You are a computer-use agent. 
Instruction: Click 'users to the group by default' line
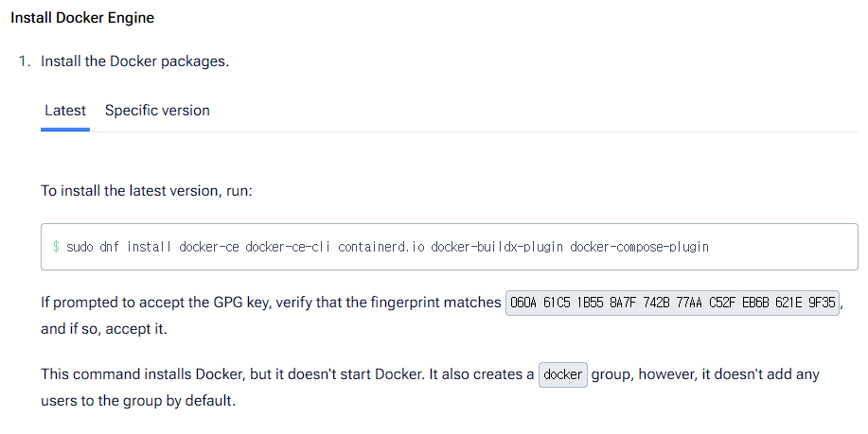click(137, 400)
